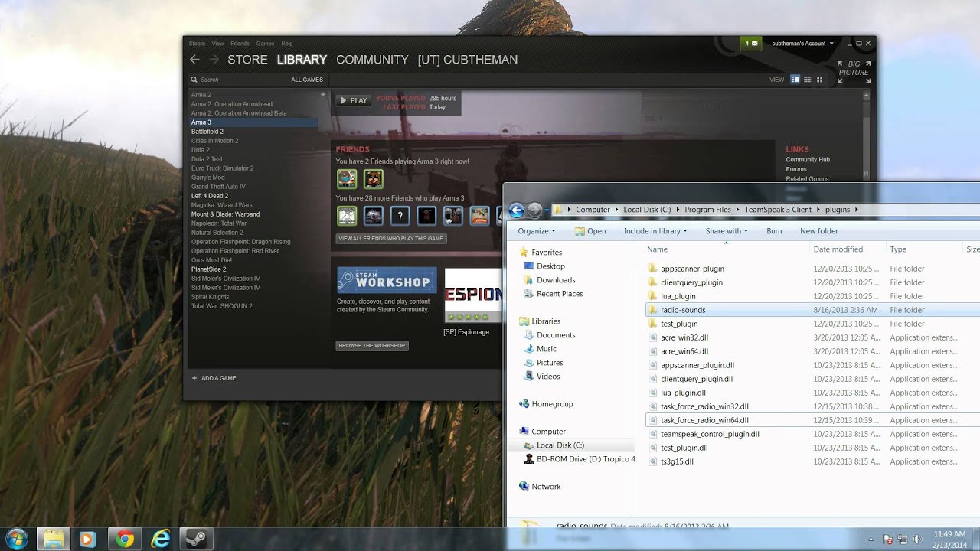Screen dimensions: 980x551
Task: Go back in Steam navigation
Action: click(x=194, y=60)
